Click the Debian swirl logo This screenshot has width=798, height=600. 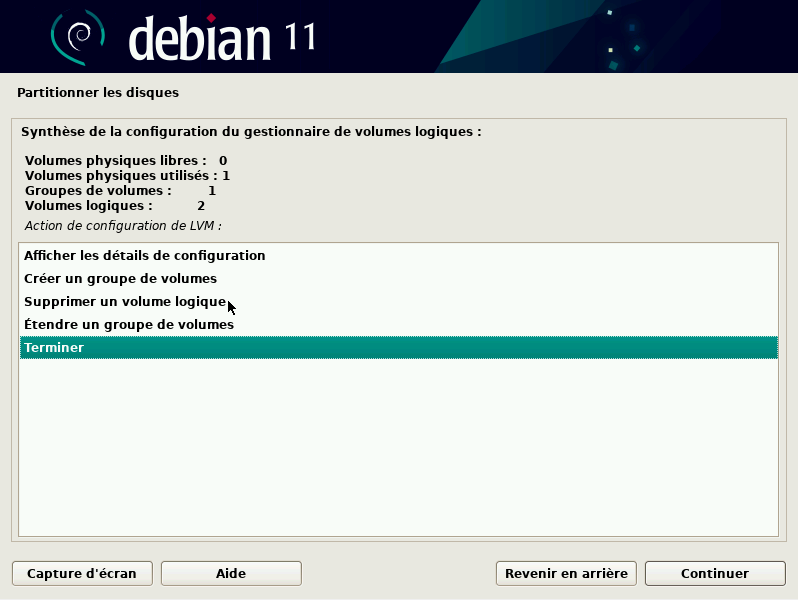(78, 37)
